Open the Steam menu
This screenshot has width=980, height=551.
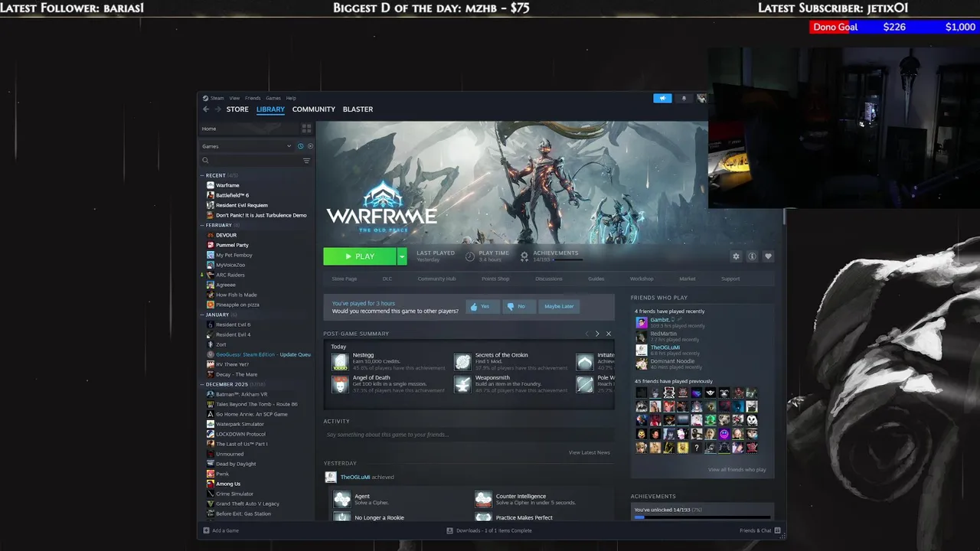tap(217, 98)
